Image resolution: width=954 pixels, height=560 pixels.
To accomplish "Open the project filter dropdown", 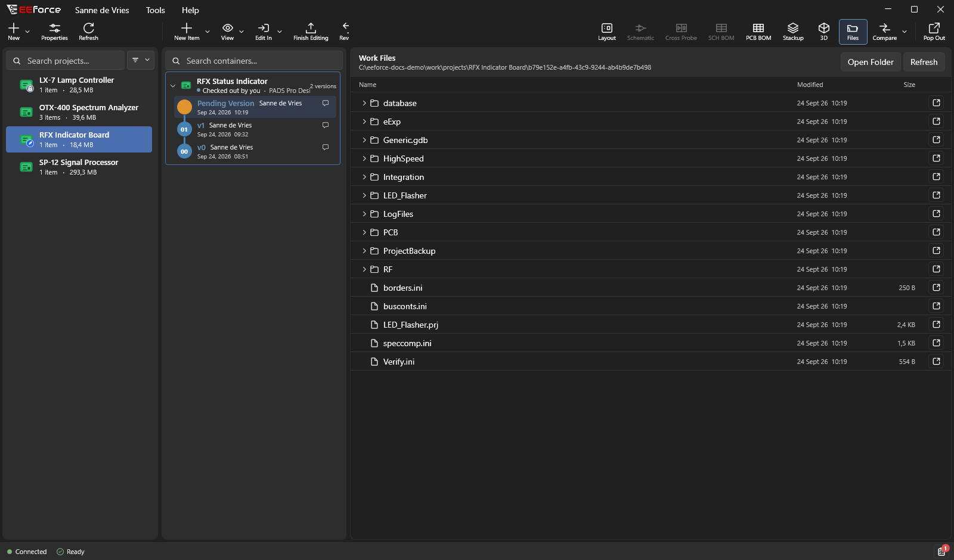I will click(x=141, y=60).
